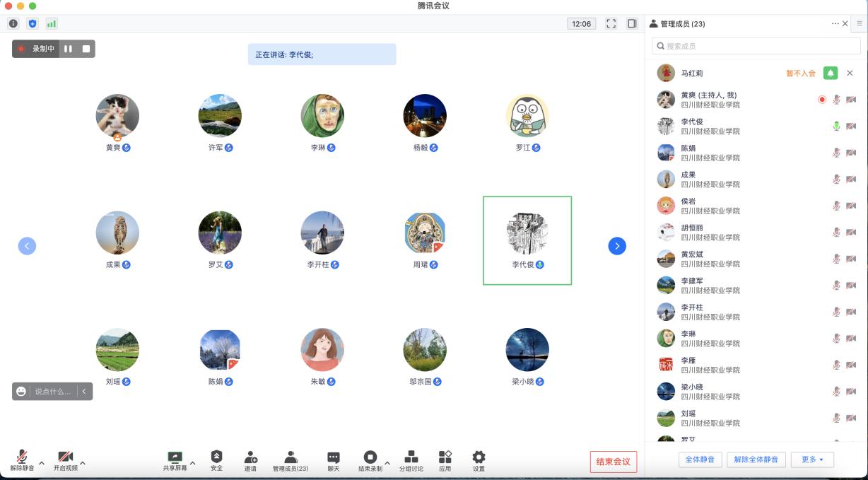Open Breakout rooms (分组讨论) icon
The height and width of the screenshot is (480, 868).
click(411, 457)
